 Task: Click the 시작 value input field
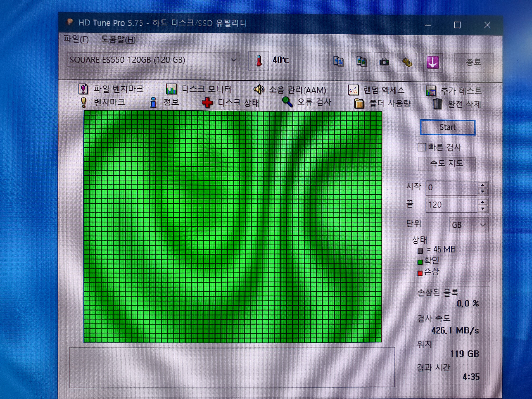point(452,188)
